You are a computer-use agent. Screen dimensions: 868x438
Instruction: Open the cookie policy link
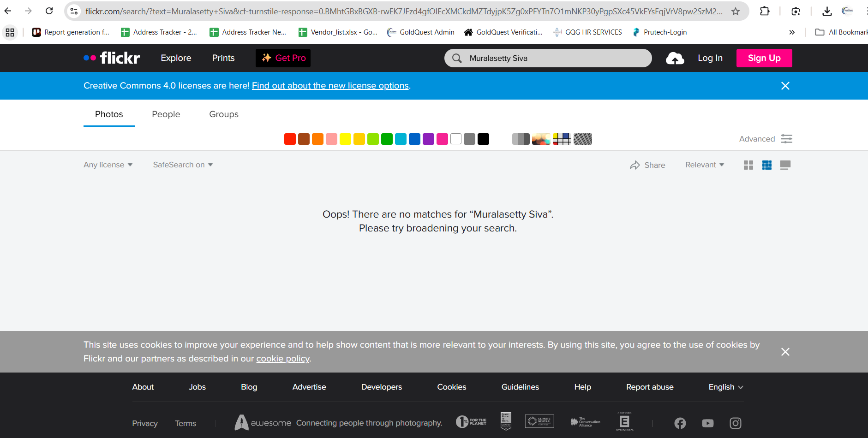pos(283,359)
